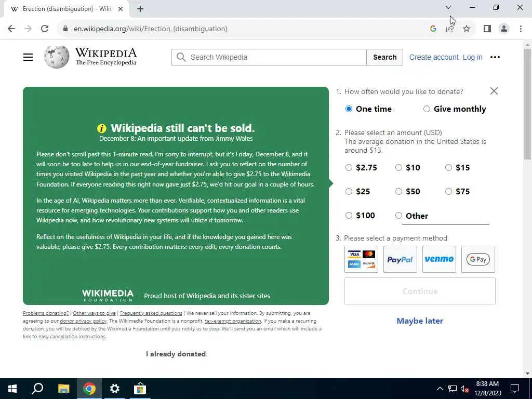532x399 pixels.
Task: Click Maybe later link
Action: click(x=420, y=321)
